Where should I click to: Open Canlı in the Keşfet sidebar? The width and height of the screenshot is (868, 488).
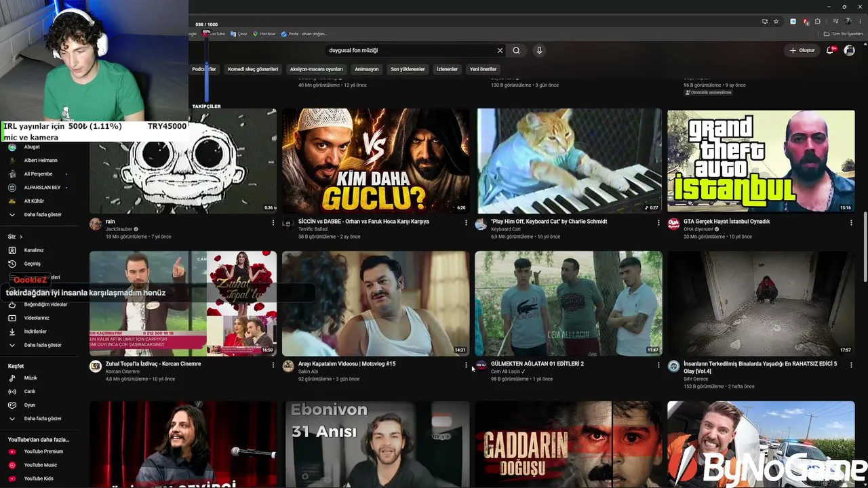coord(39,391)
